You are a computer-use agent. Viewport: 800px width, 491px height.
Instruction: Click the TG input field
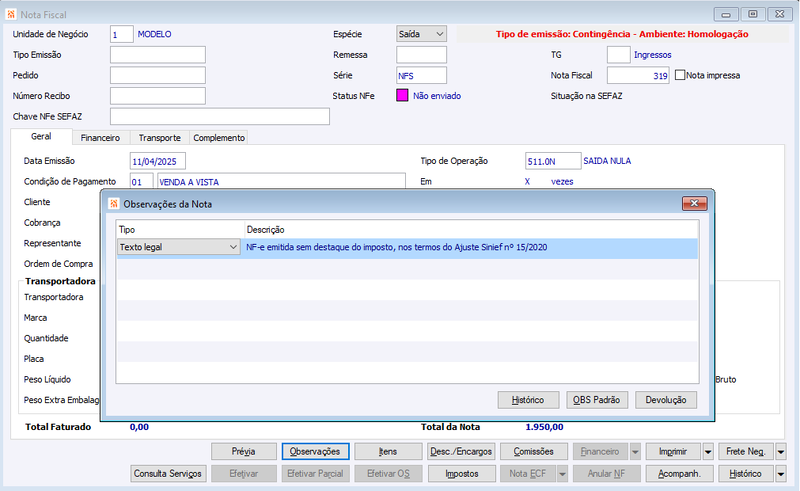click(618, 55)
